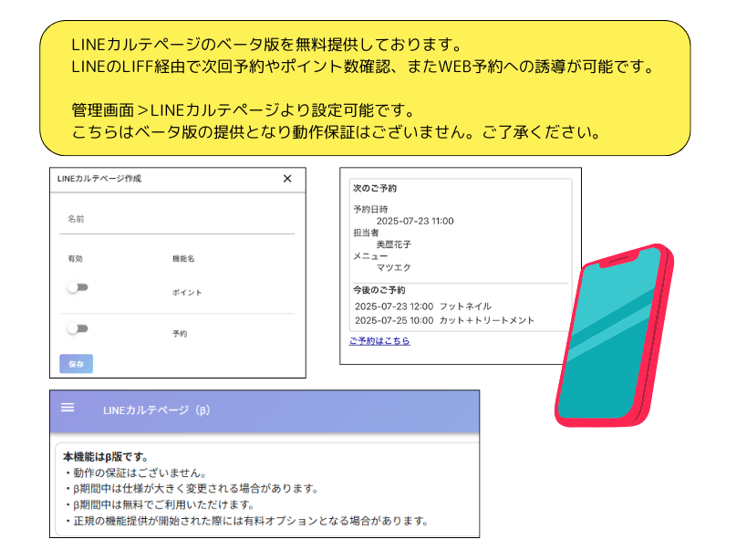Viewport: 747px width, 560px height.
Task: Click the 有効 column header
Action: point(76,259)
